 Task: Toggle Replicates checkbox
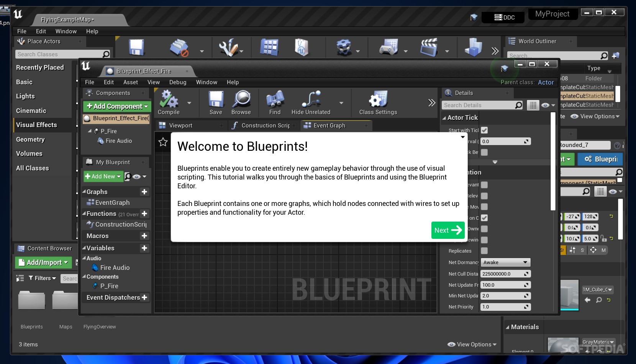coord(484,251)
